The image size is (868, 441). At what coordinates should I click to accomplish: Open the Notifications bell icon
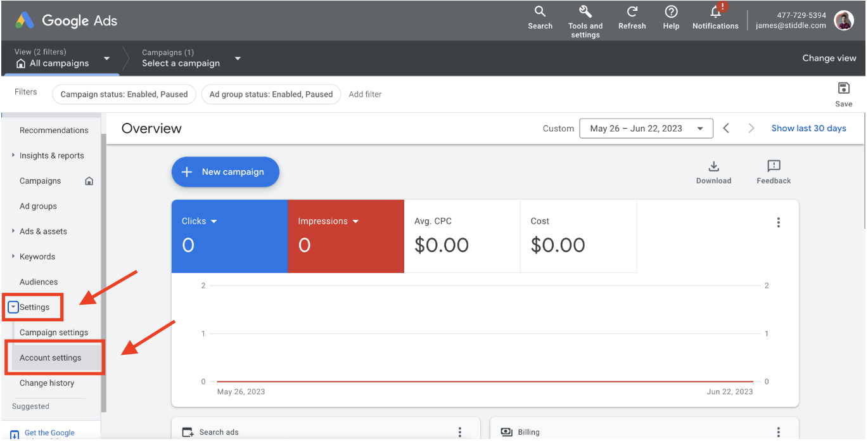click(716, 11)
